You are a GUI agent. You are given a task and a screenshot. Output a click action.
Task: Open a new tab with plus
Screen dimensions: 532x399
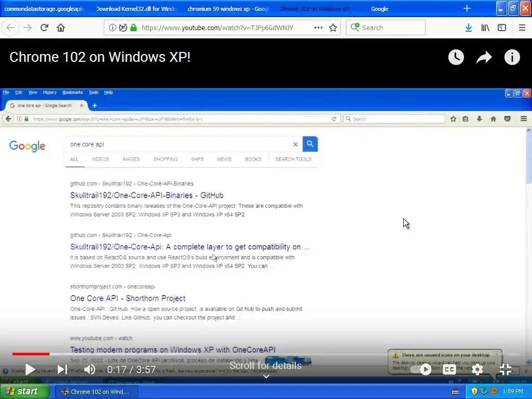[x=467, y=8]
